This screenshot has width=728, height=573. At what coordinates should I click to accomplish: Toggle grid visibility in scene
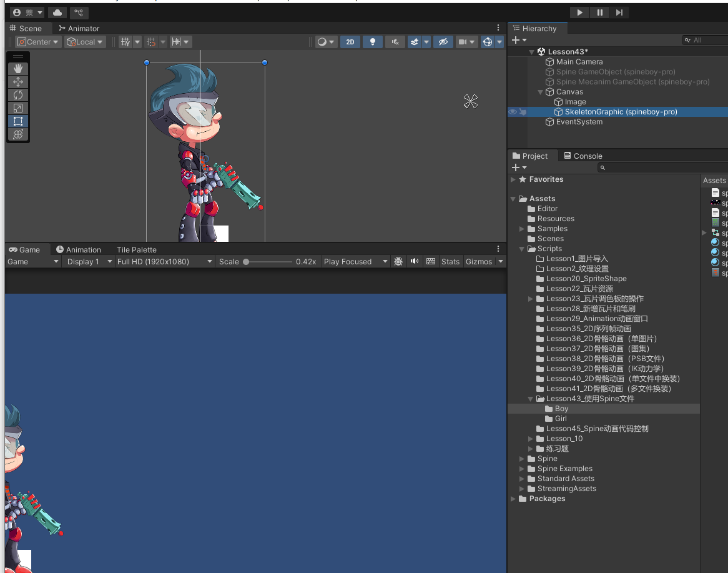125,42
